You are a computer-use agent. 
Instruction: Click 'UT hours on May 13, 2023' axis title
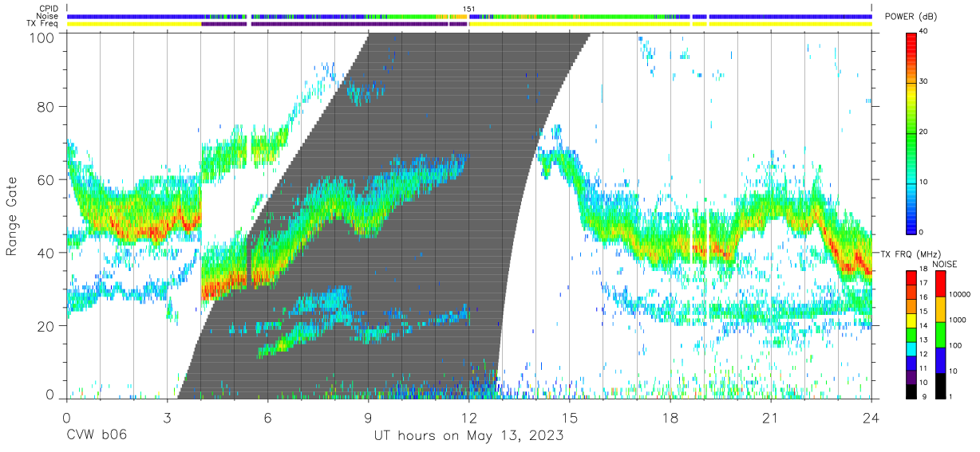tap(469, 435)
